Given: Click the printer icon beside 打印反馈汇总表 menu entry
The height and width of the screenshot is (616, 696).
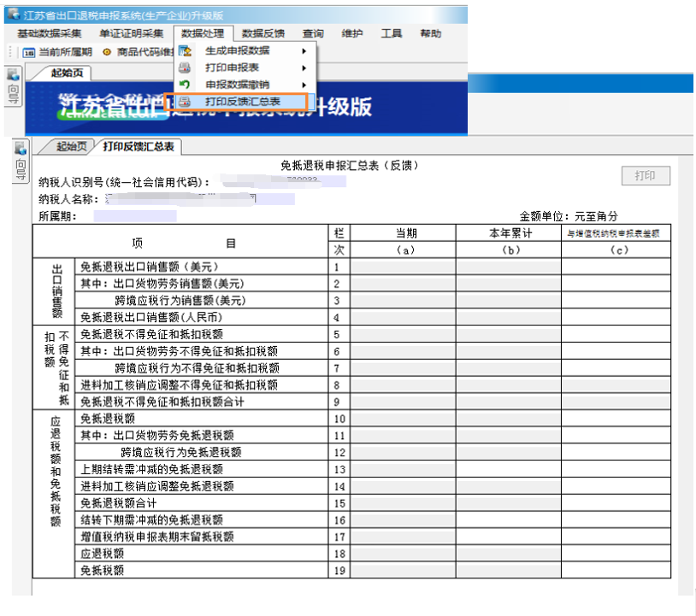Looking at the screenshot, I should (185, 102).
